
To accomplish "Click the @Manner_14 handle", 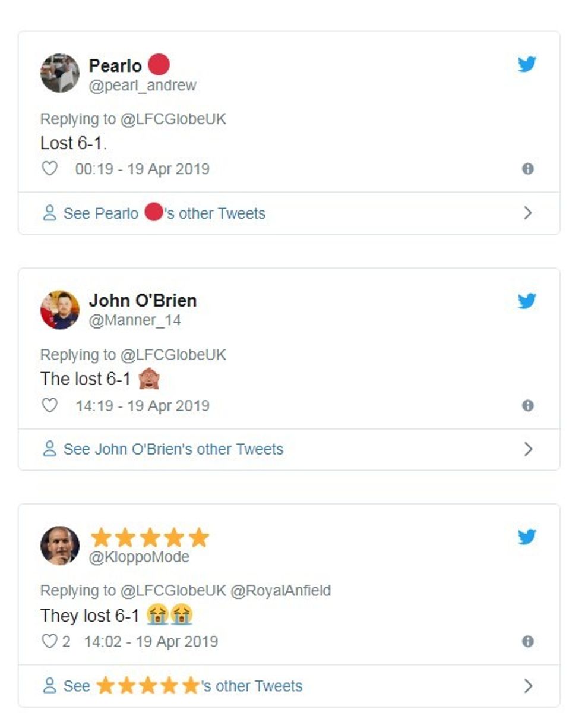I will [135, 320].
